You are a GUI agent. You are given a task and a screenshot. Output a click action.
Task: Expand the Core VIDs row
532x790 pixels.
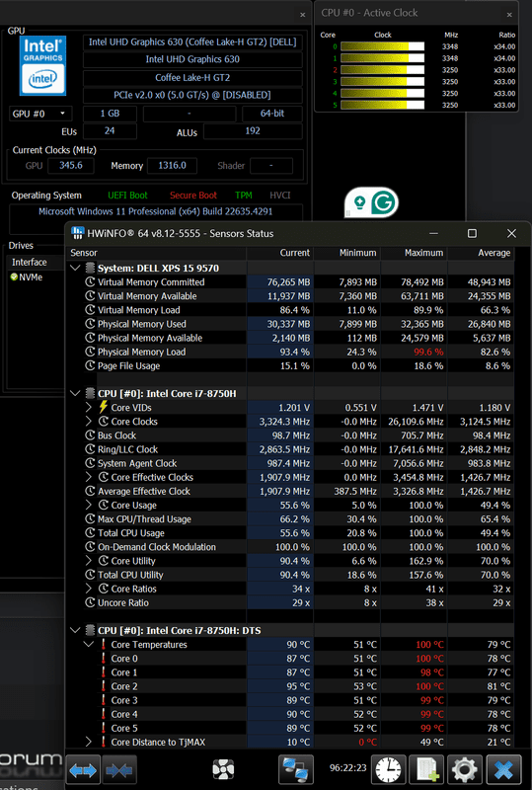click(89, 407)
